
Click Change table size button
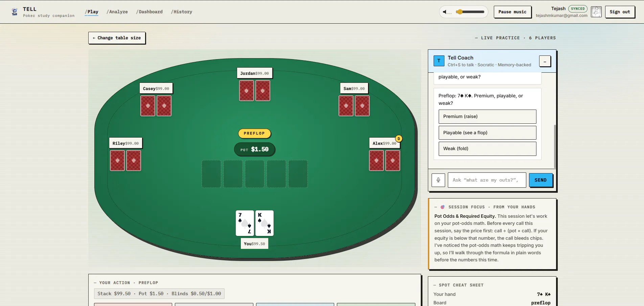117,38
